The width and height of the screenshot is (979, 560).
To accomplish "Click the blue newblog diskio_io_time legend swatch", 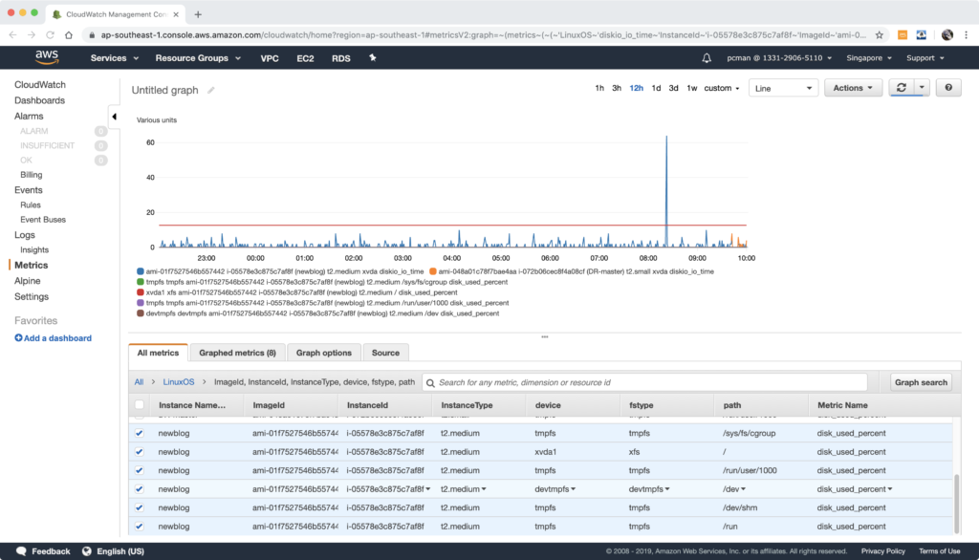I will click(141, 271).
